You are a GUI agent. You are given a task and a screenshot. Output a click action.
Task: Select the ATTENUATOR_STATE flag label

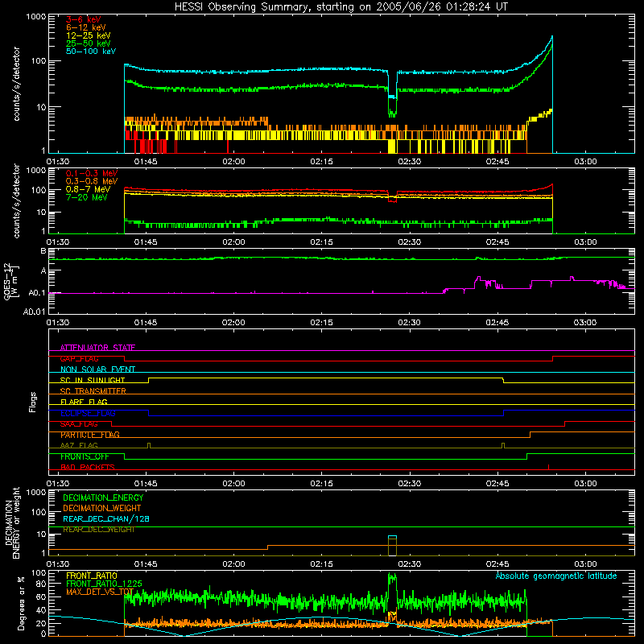pos(97,348)
